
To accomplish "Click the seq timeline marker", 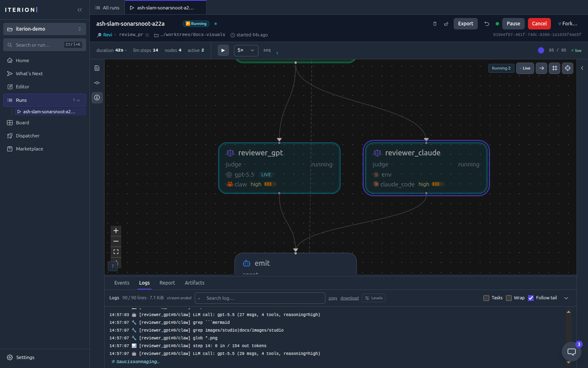I will coord(277,53).
